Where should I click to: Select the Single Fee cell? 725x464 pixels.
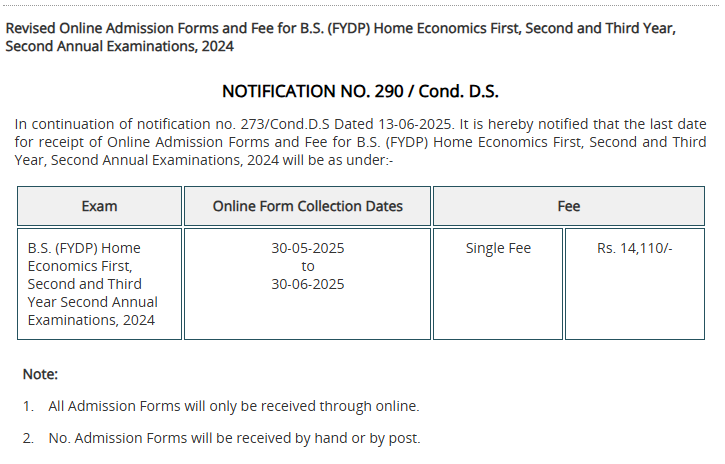click(498, 284)
